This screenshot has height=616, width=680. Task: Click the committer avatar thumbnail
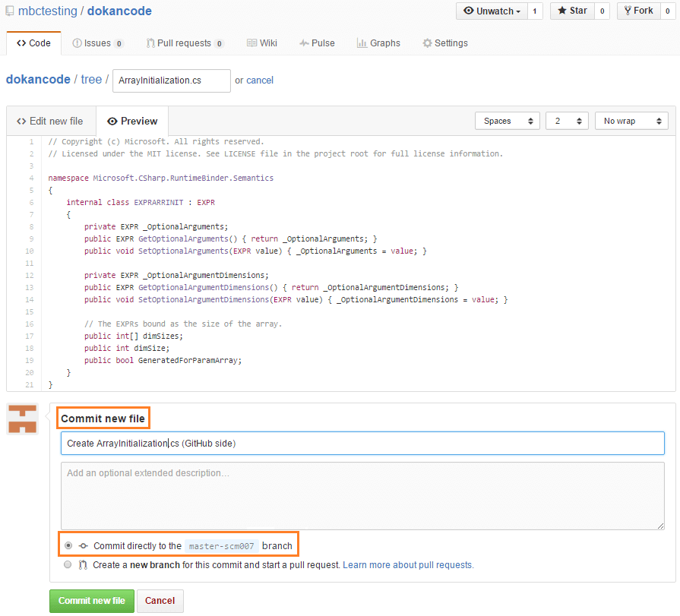tap(22, 418)
